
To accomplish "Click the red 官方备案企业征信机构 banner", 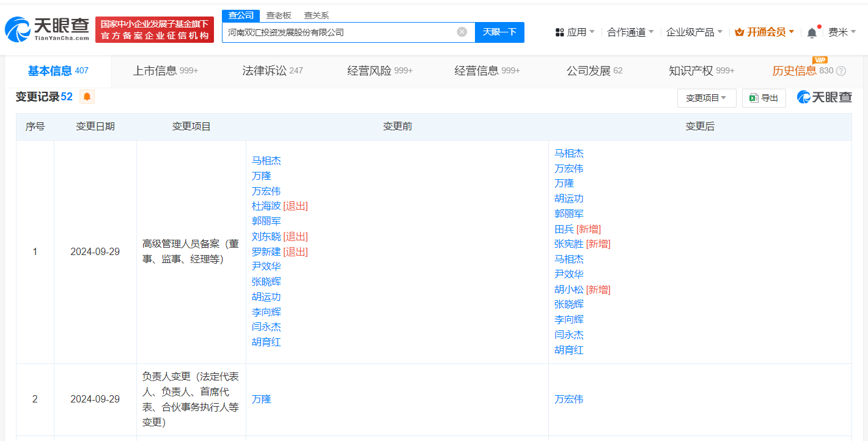I will 155,30.
